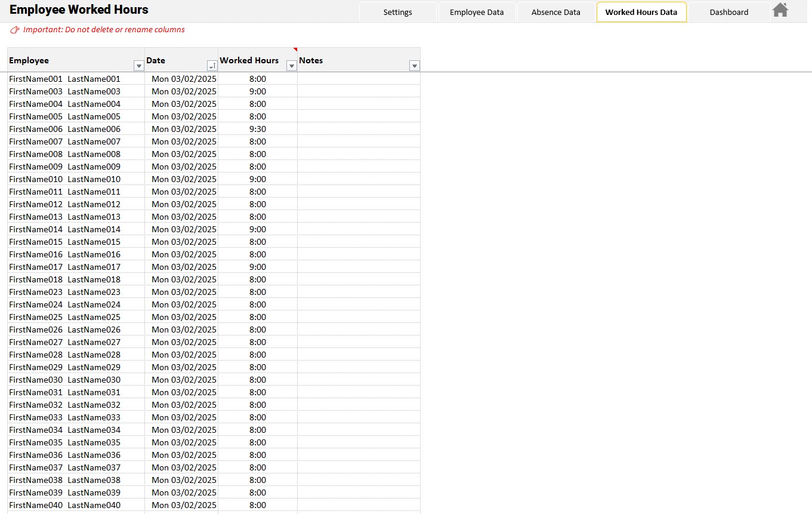812x514 pixels.
Task: Open the Date column sort filter dropdown
Action: [x=212, y=66]
